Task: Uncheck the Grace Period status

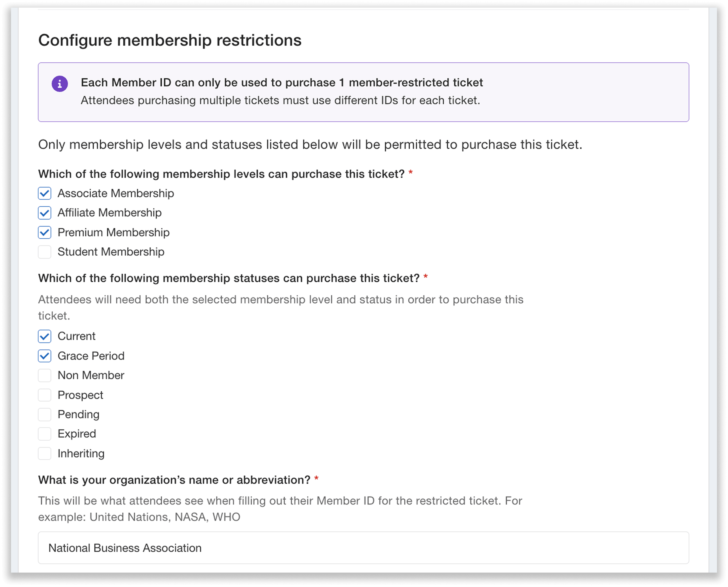Action: pyautogui.click(x=44, y=356)
